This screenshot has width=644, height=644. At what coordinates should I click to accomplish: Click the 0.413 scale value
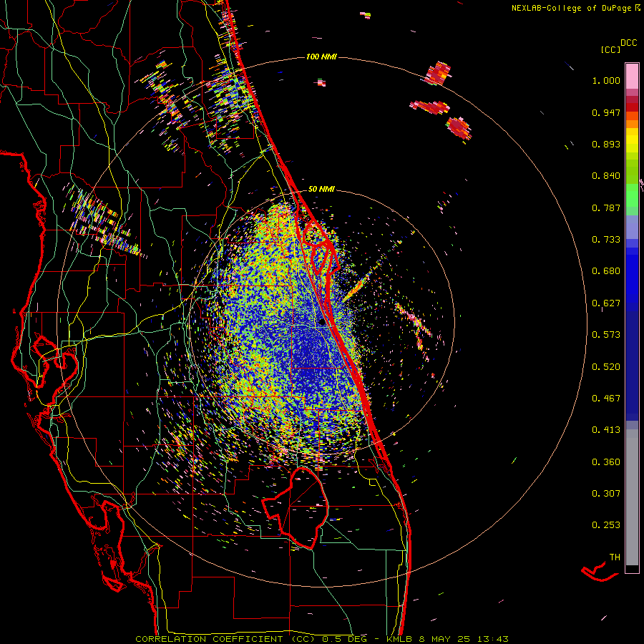coord(606,430)
